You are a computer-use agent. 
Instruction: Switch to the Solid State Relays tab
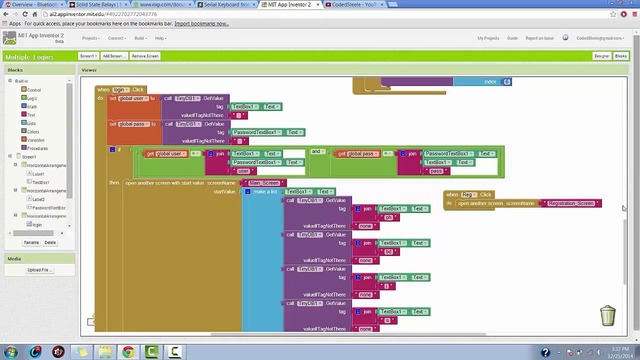click(x=98, y=4)
